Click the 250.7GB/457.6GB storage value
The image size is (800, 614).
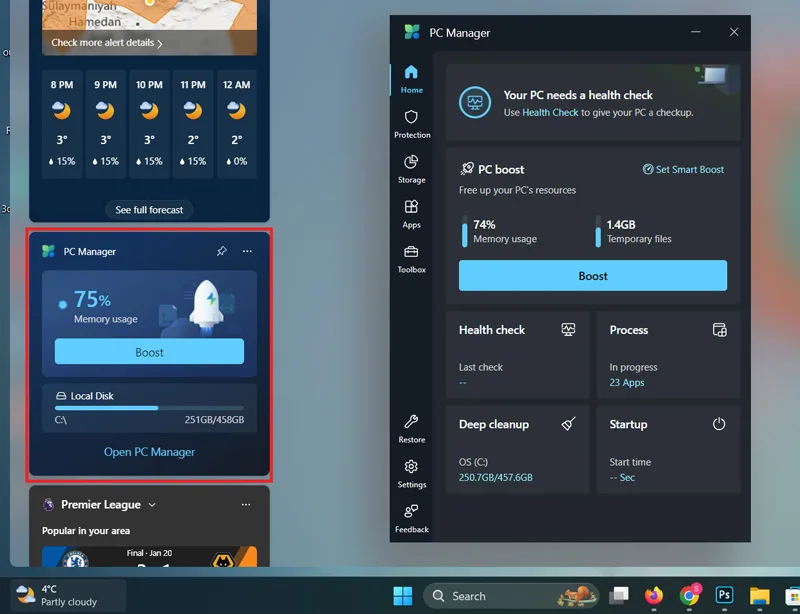pyautogui.click(x=495, y=477)
